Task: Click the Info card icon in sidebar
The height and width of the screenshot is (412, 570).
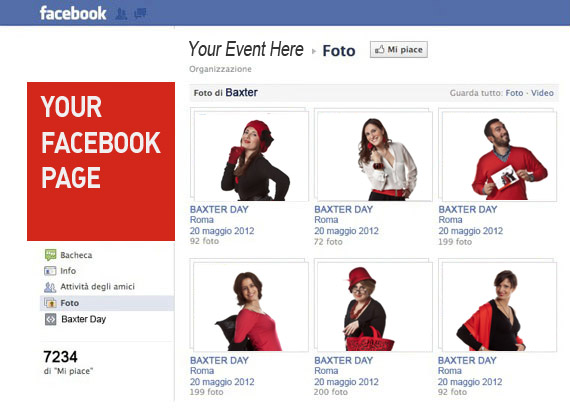Action: tap(50, 271)
